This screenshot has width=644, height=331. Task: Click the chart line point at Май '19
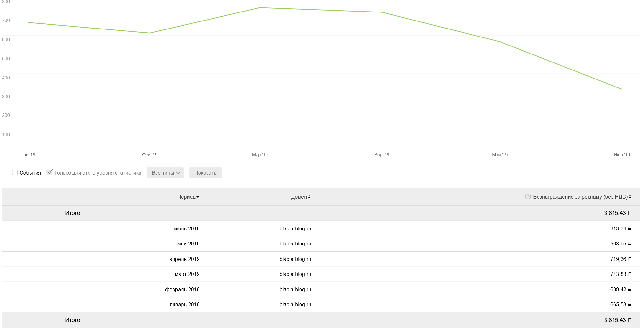(500, 42)
